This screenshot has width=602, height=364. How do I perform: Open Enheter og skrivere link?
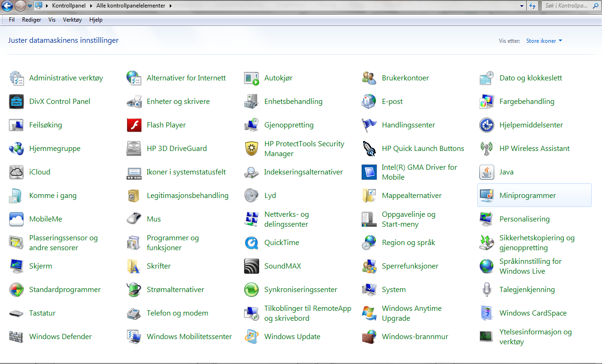(x=178, y=102)
